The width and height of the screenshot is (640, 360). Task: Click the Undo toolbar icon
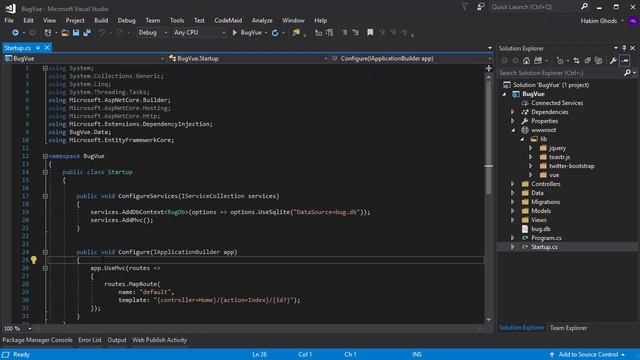pos(102,33)
